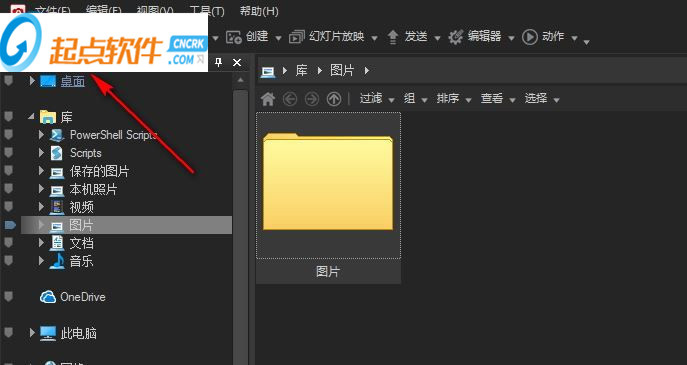Toggle Easy-Select marker for OneDrive

pyautogui.click(x=8, y=297)
